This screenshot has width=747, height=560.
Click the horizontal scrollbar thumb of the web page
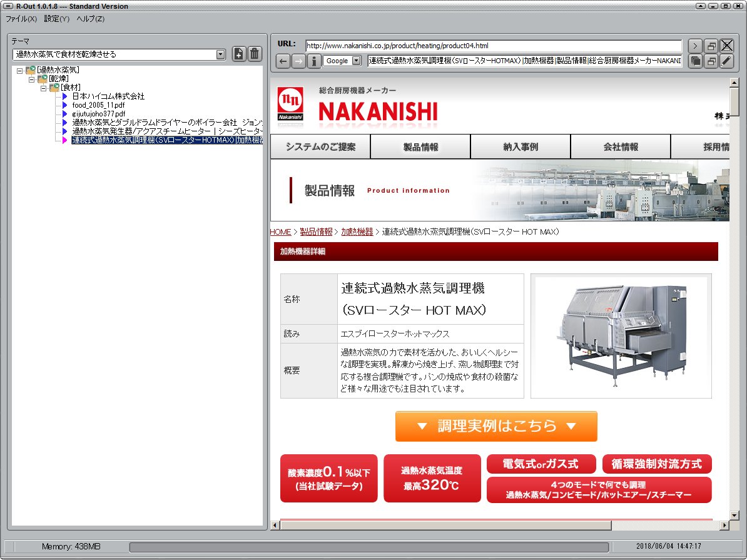(446, 525)
